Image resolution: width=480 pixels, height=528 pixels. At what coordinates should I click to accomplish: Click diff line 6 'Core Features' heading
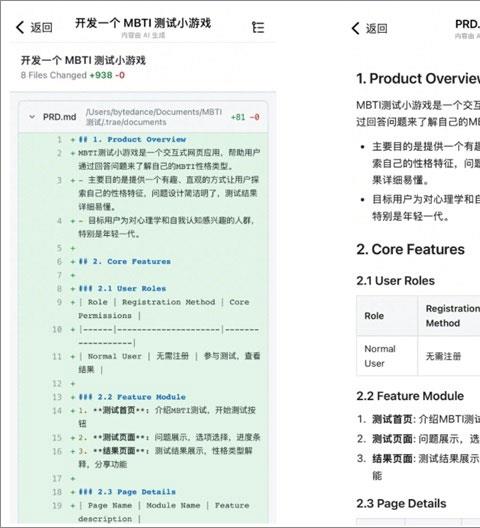[x=125, y=262]
